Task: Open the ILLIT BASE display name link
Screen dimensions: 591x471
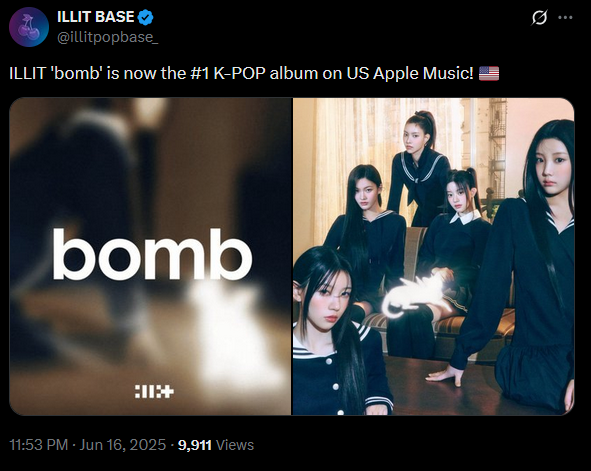Action: pyautogui.click(x=95, y=17)
